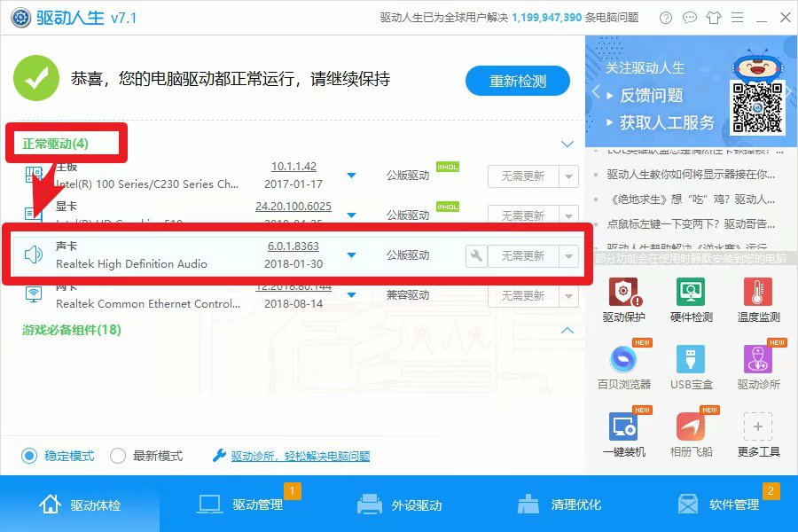Open version dropdown for 主板 10.1.1.42
The height and width of the screenshot is (532, 798).
(351, 176)
